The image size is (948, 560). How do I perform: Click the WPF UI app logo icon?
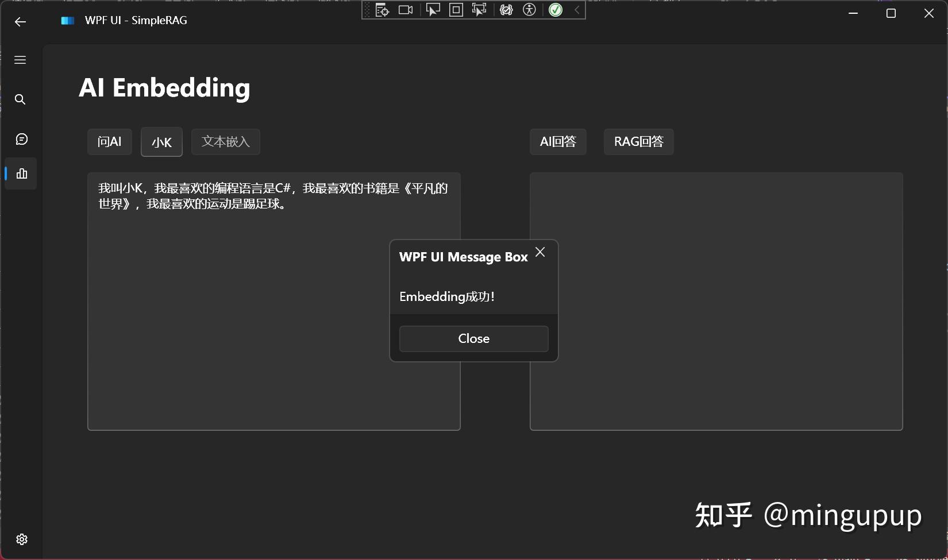pyautogui.click(x=68, y=21)
